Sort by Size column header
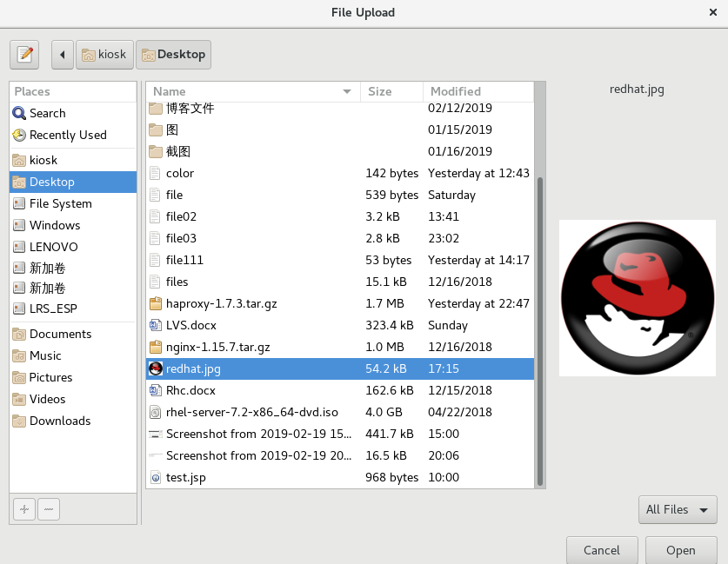The image size is (728, 564). pyautogui.click(x=392, y=92)
